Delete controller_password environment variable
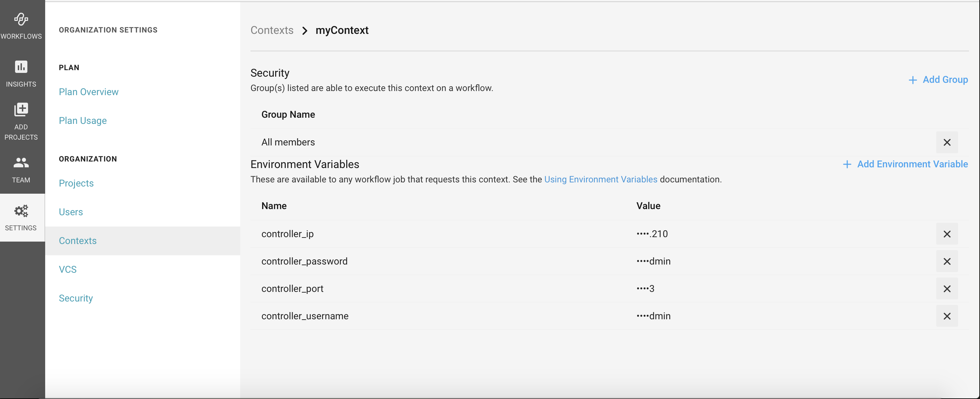This screenshot has width=980, height=399. tap(947, 261)
